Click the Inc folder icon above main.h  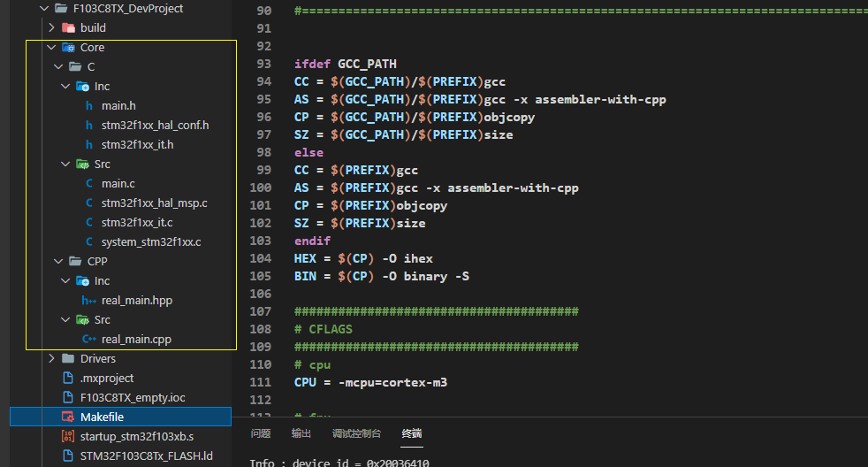click(x=82, y=86)
